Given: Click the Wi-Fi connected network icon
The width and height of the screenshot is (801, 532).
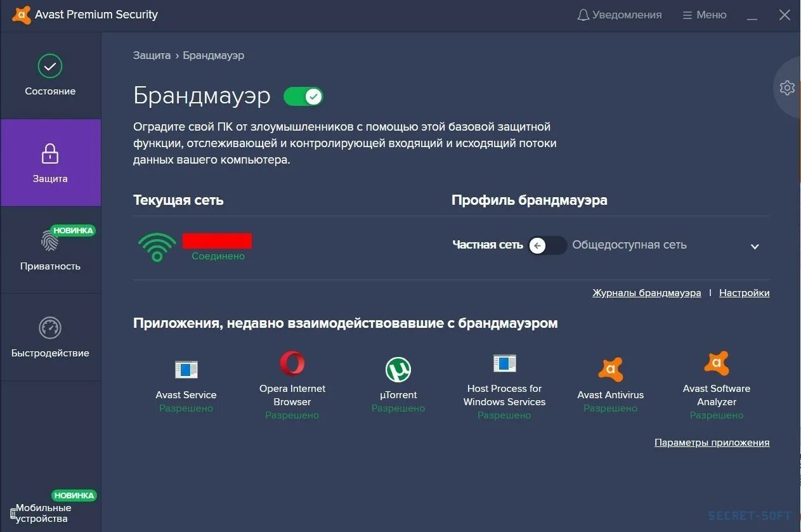Looking at the screenshot, I should pos(157,247).
